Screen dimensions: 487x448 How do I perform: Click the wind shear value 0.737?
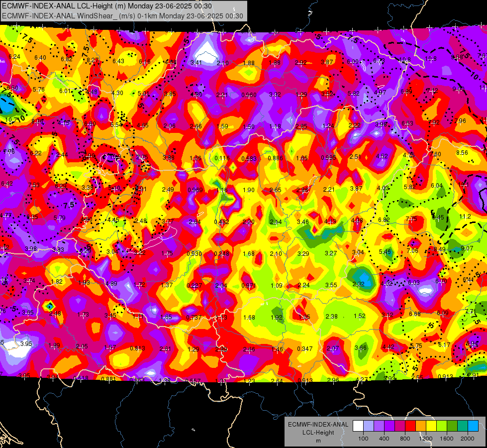coord(194,318)
